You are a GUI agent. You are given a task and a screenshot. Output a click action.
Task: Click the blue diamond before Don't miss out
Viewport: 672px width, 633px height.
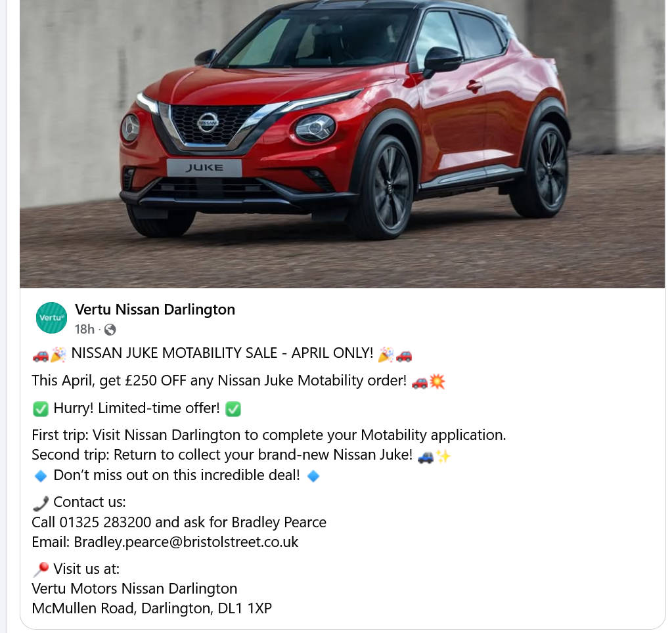[x=41, y=476]
